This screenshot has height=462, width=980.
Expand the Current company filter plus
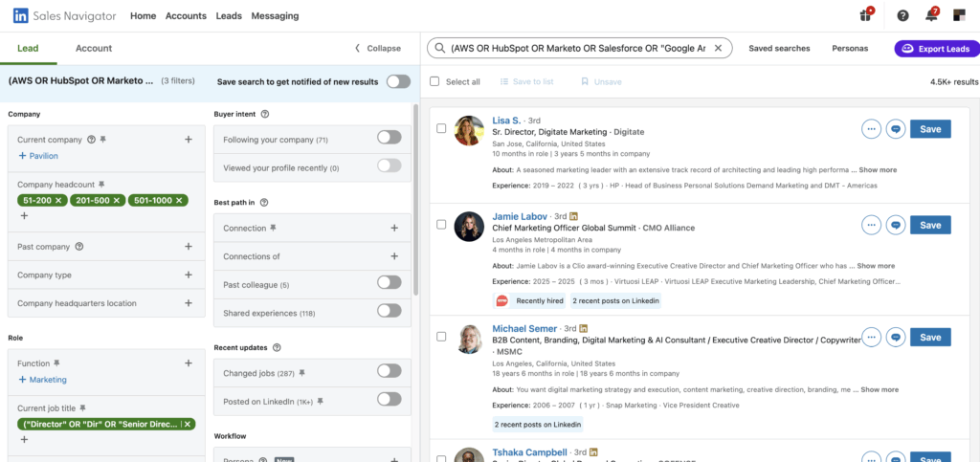[189, 140]
